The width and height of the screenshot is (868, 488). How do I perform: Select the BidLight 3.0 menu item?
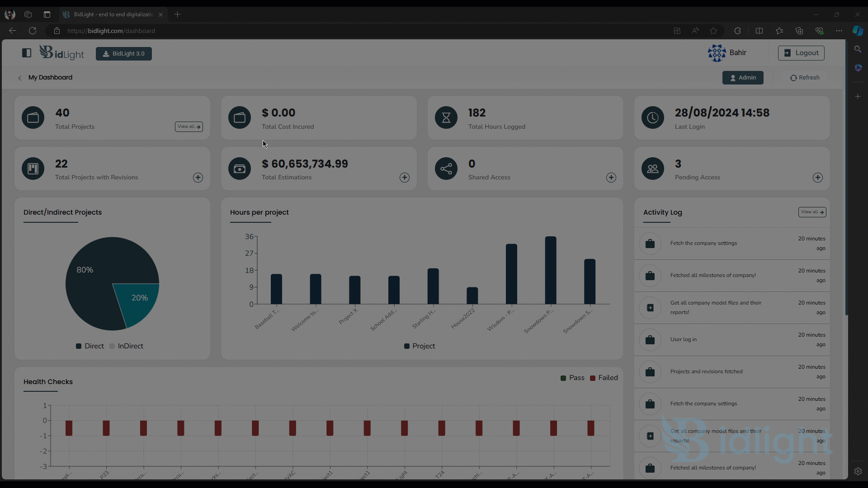(123, 54)
